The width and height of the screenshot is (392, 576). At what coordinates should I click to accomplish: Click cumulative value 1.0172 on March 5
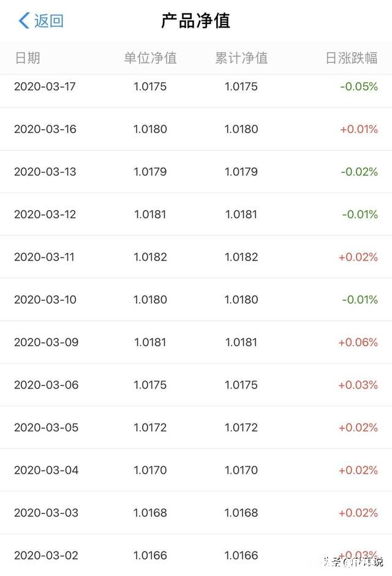point(240,427)
